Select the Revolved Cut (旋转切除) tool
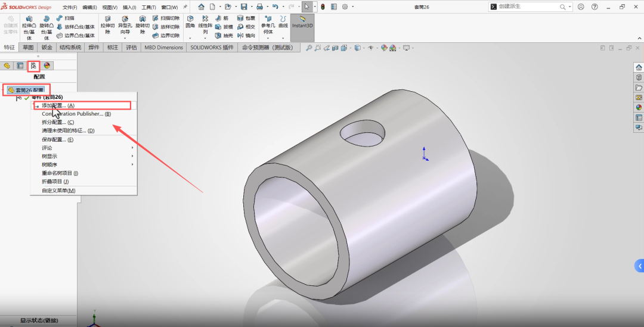The height and width of the screenshot is (327, 644). click(x=143, y=27)
